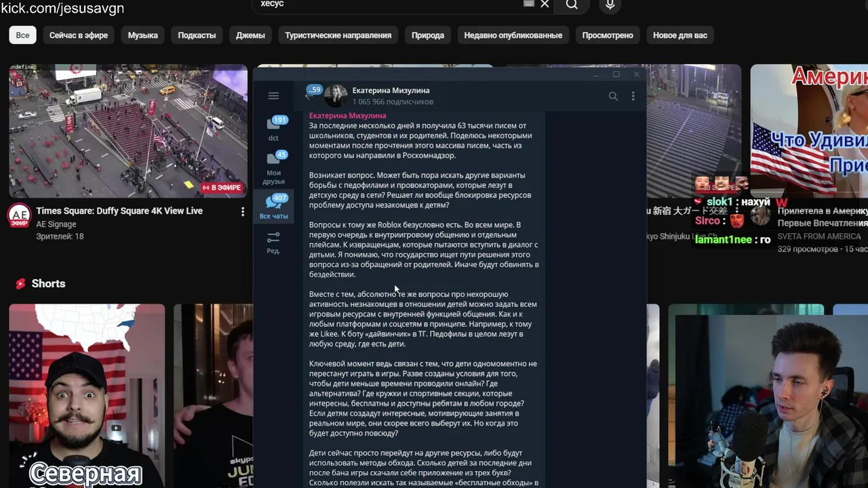
Task: Open options for Times Square video
Action: 243,211
